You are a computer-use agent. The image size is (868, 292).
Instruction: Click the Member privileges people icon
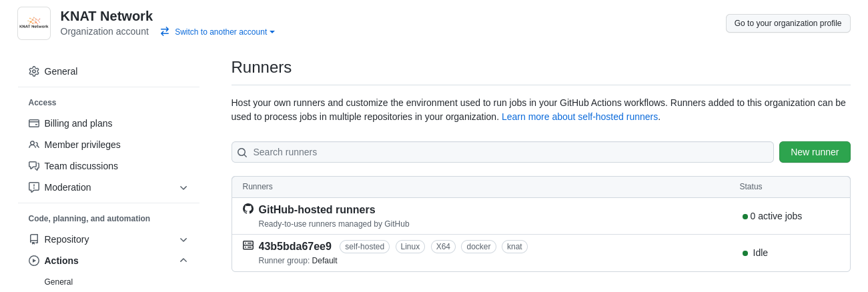[x=34, y=145]
